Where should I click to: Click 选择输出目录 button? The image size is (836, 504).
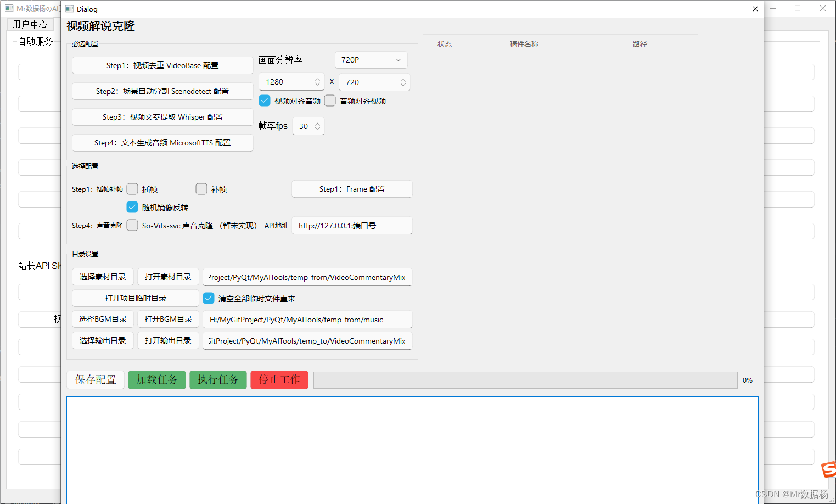103,340
